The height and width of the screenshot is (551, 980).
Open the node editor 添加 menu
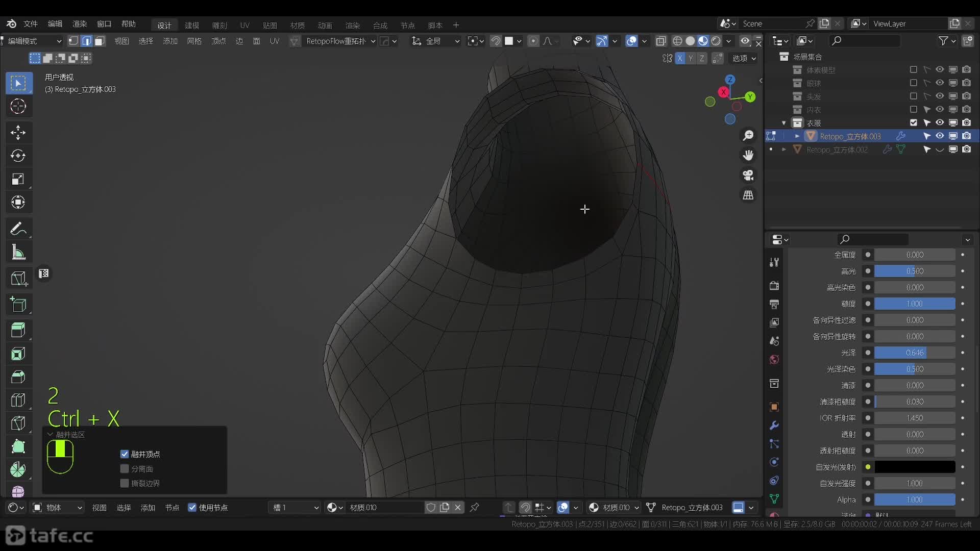click(x=148, y=508)
